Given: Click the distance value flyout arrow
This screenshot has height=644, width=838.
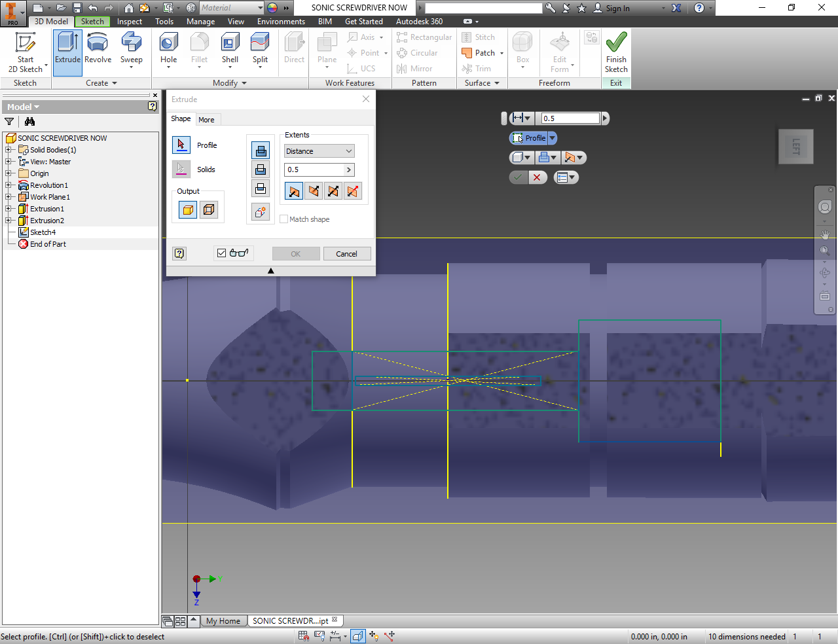Looking at the screenshot, I should [x=349, y=170].
